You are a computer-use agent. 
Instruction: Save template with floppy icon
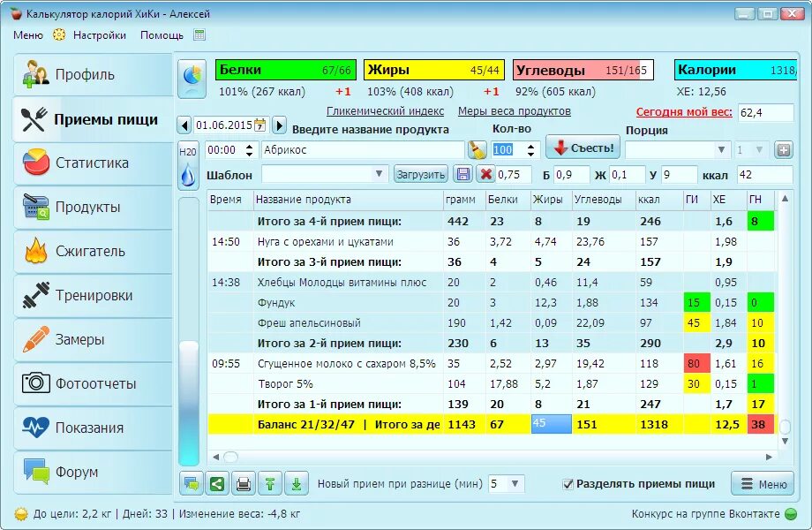[463, 175]
